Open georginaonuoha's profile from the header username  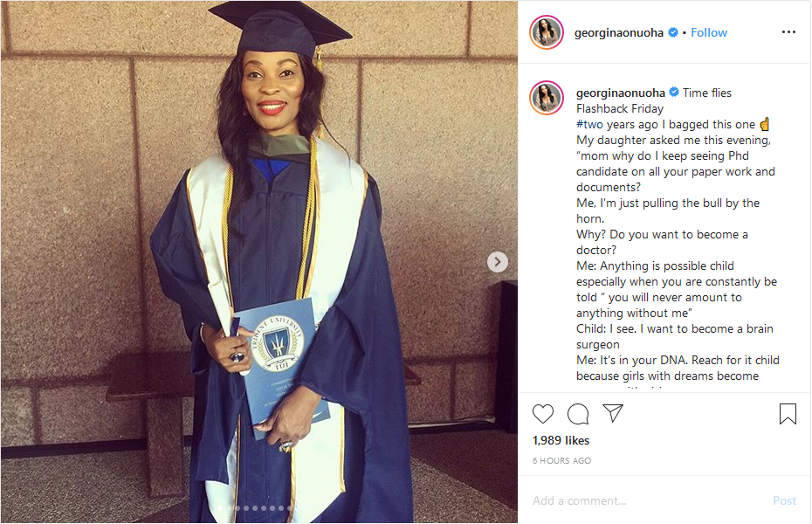(619, 32)
